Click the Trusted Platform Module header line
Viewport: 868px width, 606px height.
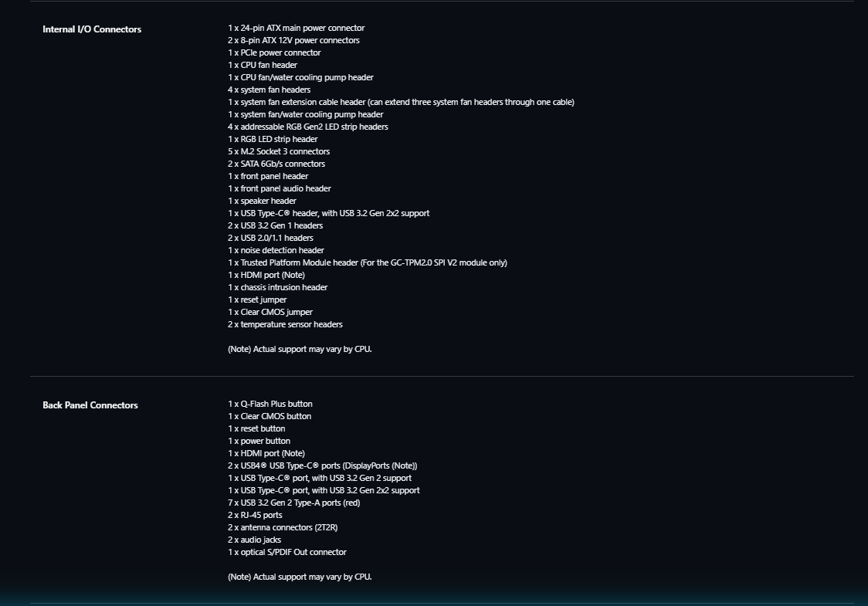[x=367, y=263]
